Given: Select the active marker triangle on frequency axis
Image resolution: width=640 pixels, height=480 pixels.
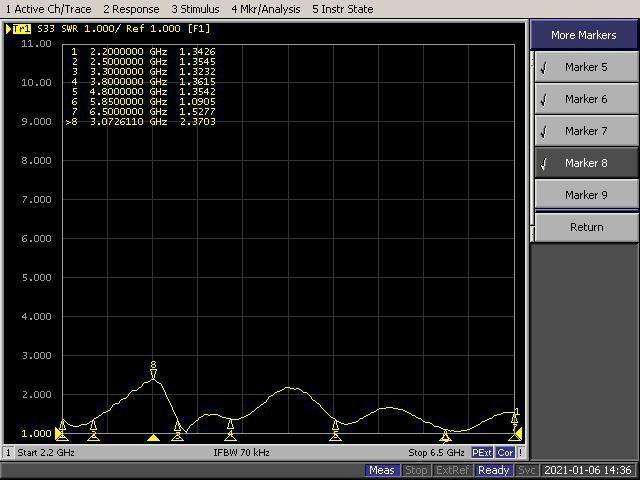Looking at the screenshot, I should (x=153, y=438).
